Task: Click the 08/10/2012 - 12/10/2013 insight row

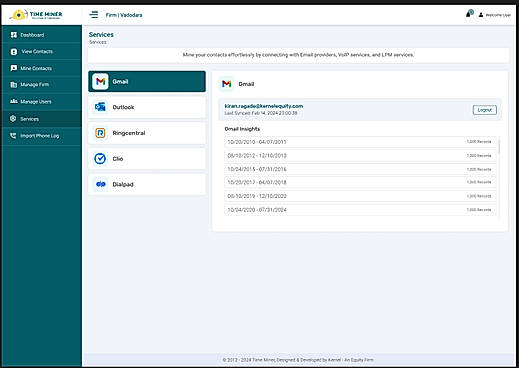Action: click(360, 155)
